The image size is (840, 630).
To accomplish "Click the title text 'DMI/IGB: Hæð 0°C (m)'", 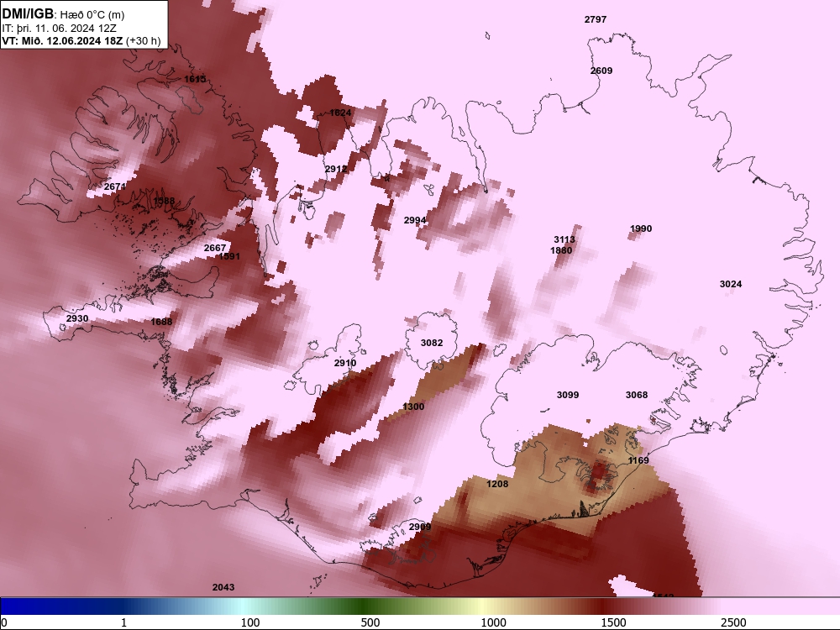I will click(x=63, y=14).
